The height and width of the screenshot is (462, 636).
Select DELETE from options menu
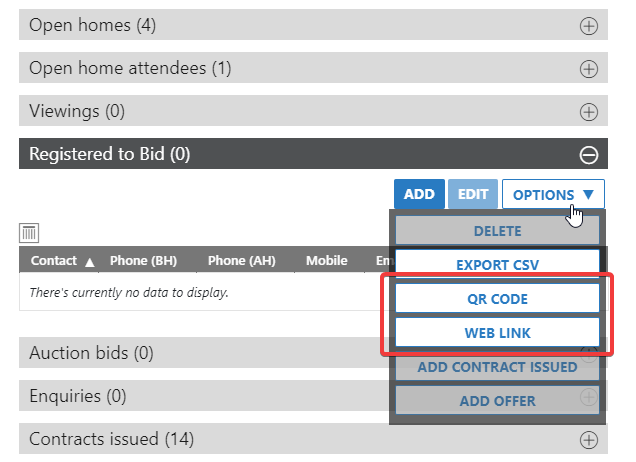tap(497, 231)
